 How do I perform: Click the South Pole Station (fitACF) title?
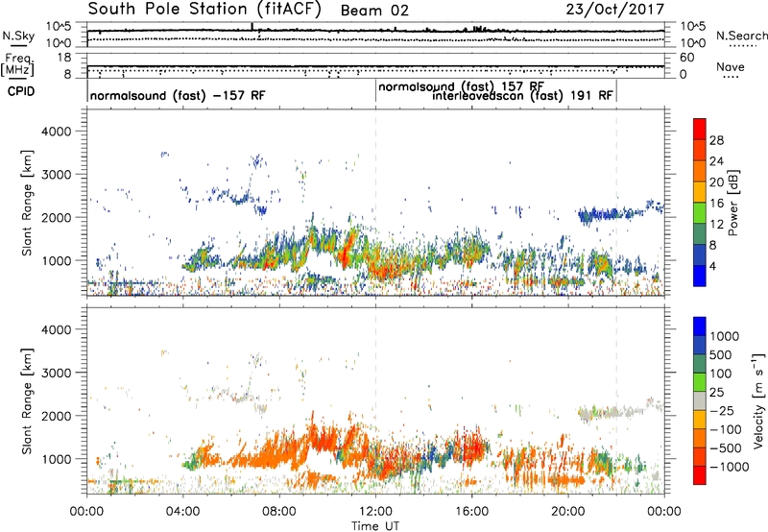tap(204, 10)
